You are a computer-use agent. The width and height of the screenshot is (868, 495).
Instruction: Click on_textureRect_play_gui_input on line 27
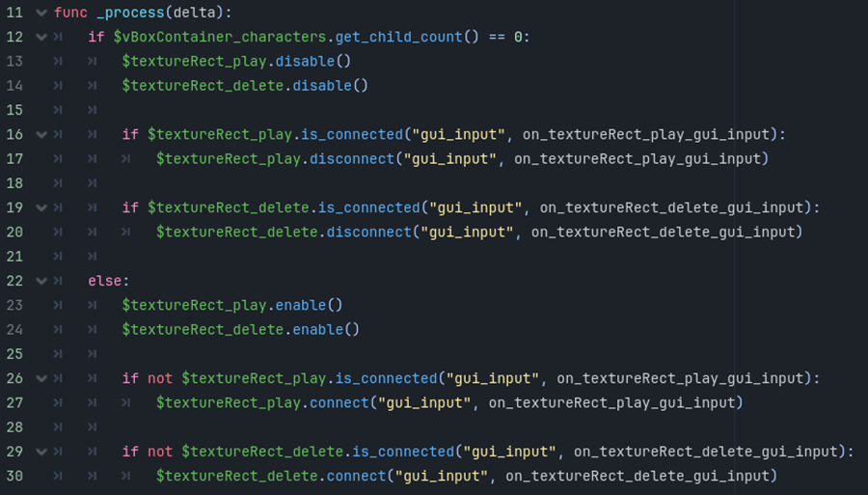pos(612,403)
